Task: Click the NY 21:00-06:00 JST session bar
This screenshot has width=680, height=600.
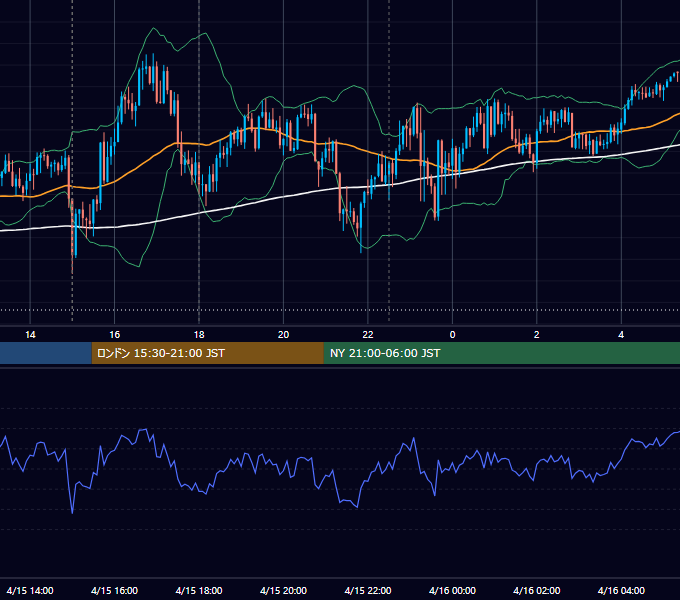Action: click(x=502, y=353)
